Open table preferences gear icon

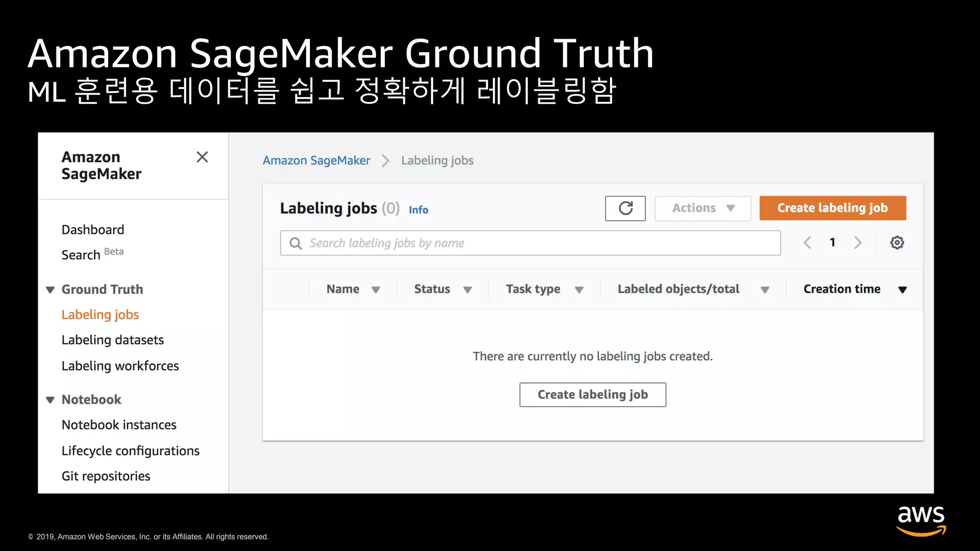897,242
